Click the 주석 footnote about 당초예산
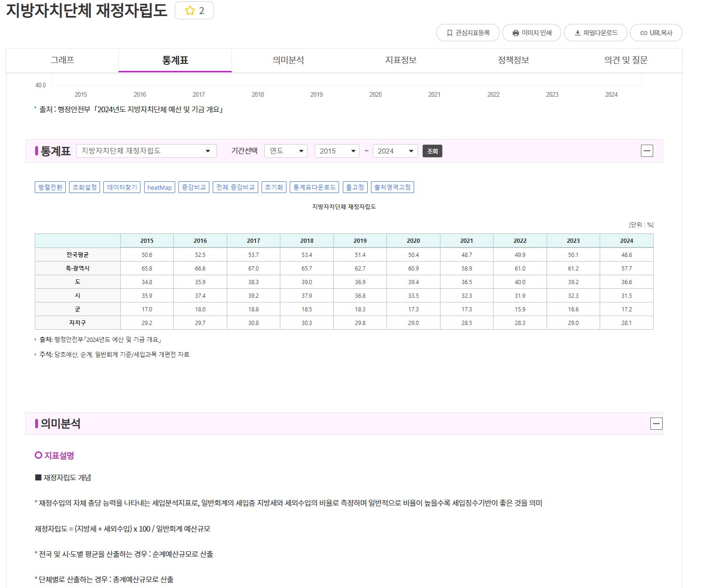 (114, 355)
